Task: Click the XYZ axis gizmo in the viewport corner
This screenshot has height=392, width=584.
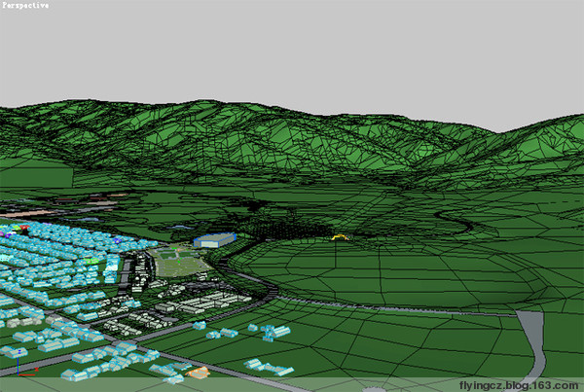Action: (26, 363)
